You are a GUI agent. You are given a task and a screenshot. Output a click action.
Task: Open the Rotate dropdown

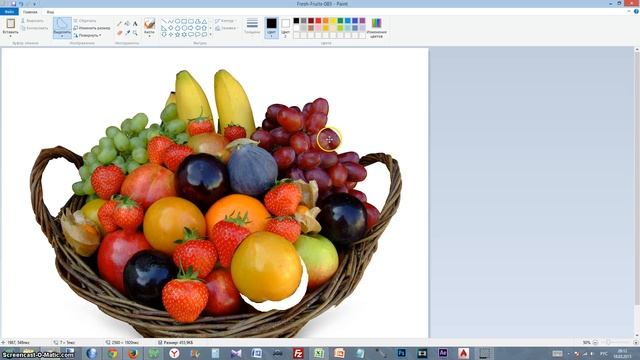87,36
